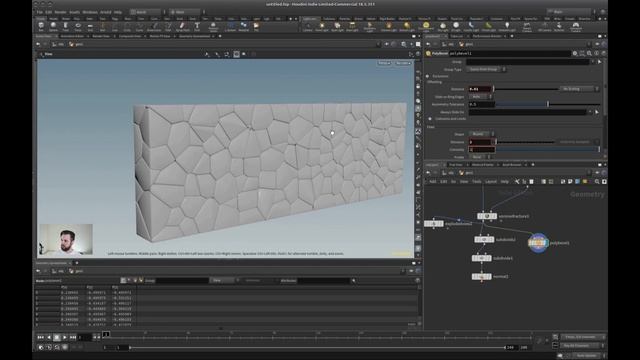This screenshot has height=360, width=640.
Task: Expand the Collisions and Limits section
Action: pyautogui.click(x=430, y=119)
